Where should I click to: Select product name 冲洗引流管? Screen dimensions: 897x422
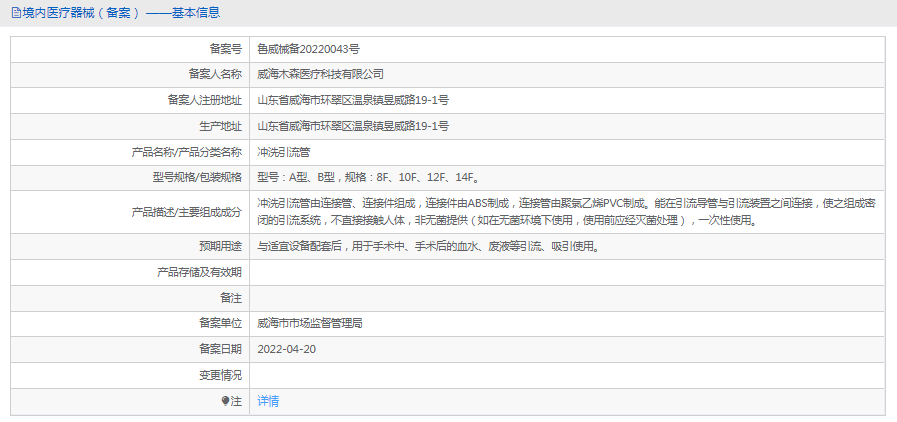point(284,152)
